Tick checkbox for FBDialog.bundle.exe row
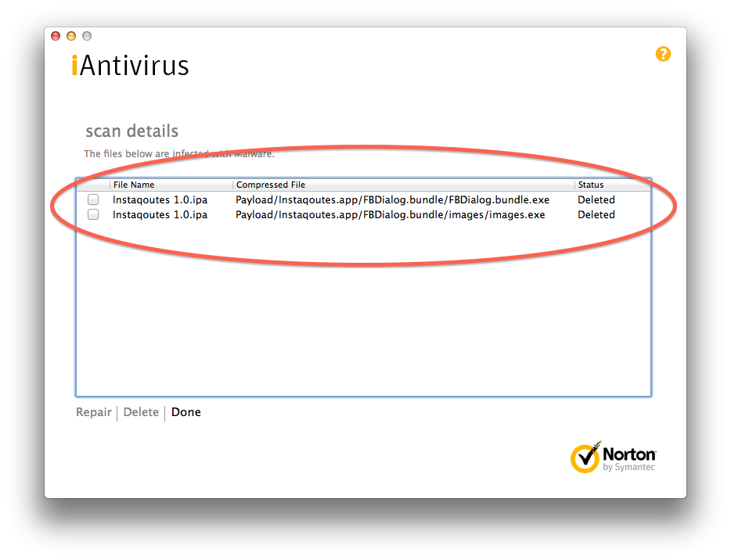 click(93, 199)
